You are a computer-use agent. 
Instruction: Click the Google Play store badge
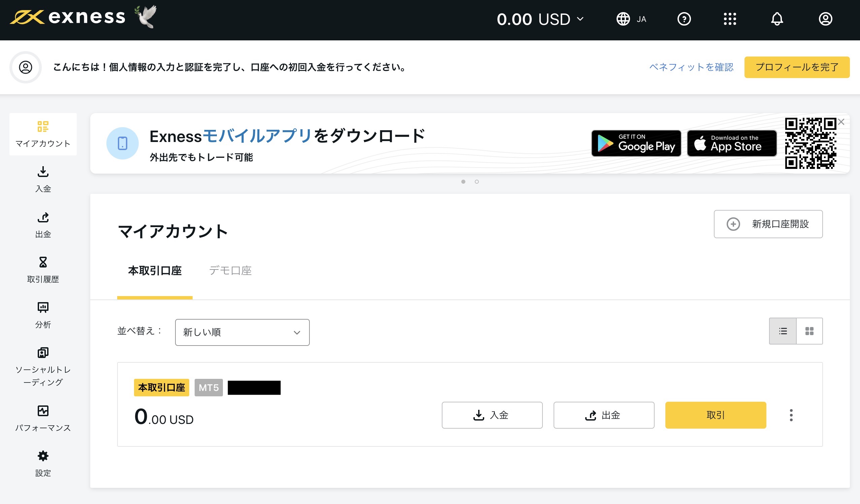click(636, 143)
